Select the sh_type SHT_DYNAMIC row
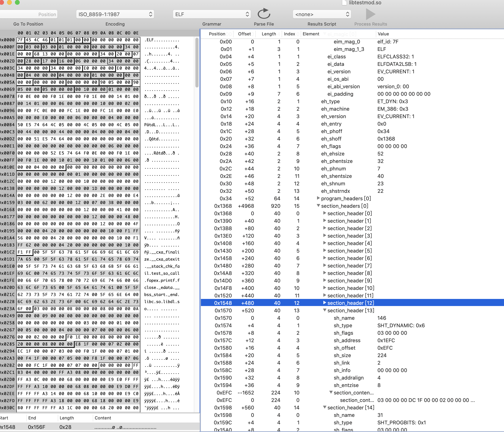This screenshot has height=432, width=504. [x=352, y=325]
